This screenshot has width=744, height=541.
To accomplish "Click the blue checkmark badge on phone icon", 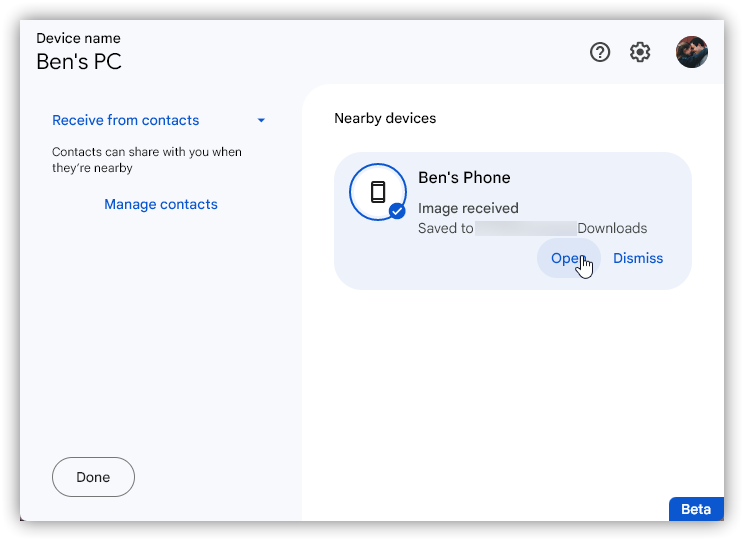I will 397,211.
